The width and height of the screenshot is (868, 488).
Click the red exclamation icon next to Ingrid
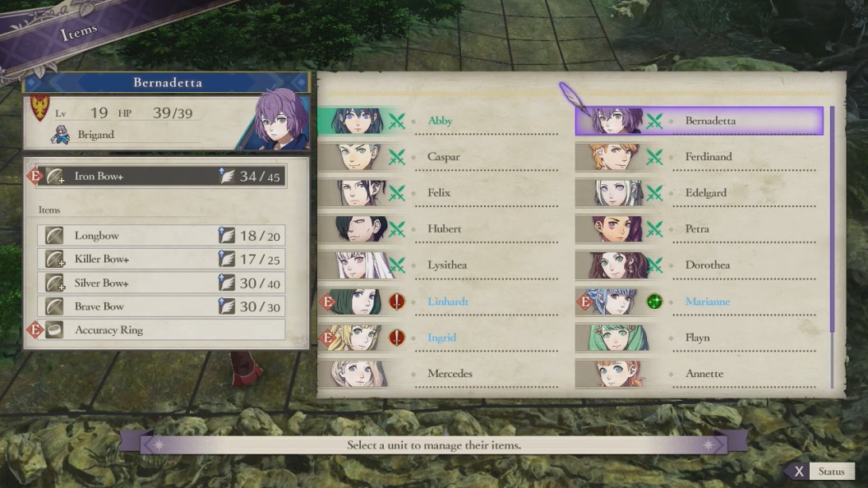click(x=396, y=338)
